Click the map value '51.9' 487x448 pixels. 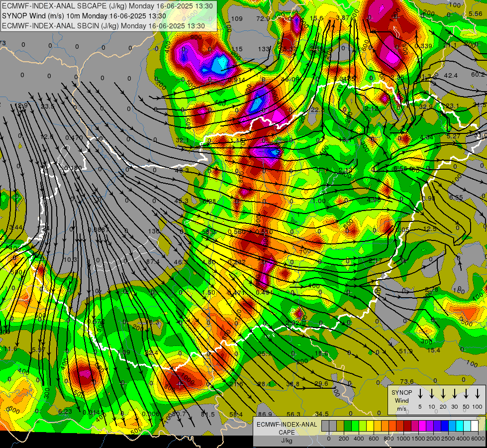coord(405,351)
